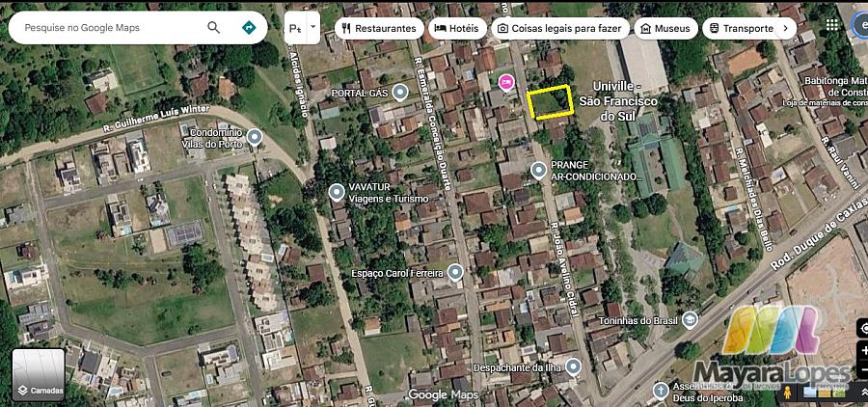Viewport: 868px width, 407px height.
Task: Click the VAVATUR Viagens e Turismo pin
Action: [x=336, y=192]
